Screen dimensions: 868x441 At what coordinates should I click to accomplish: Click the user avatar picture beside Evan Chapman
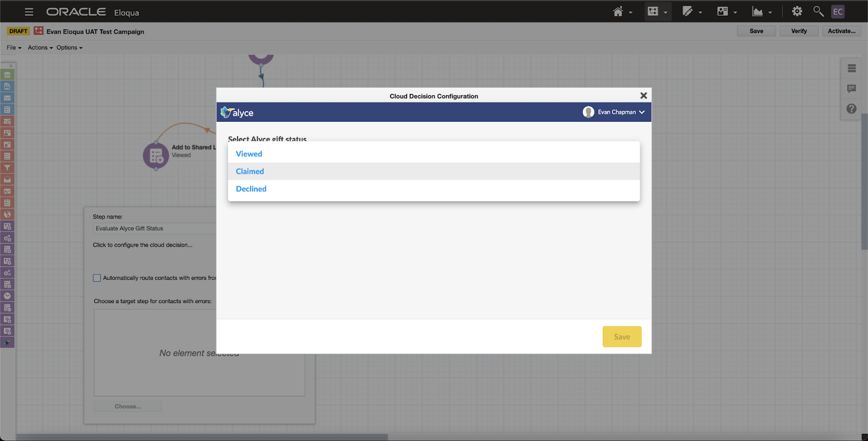click(x=589, y=112)
